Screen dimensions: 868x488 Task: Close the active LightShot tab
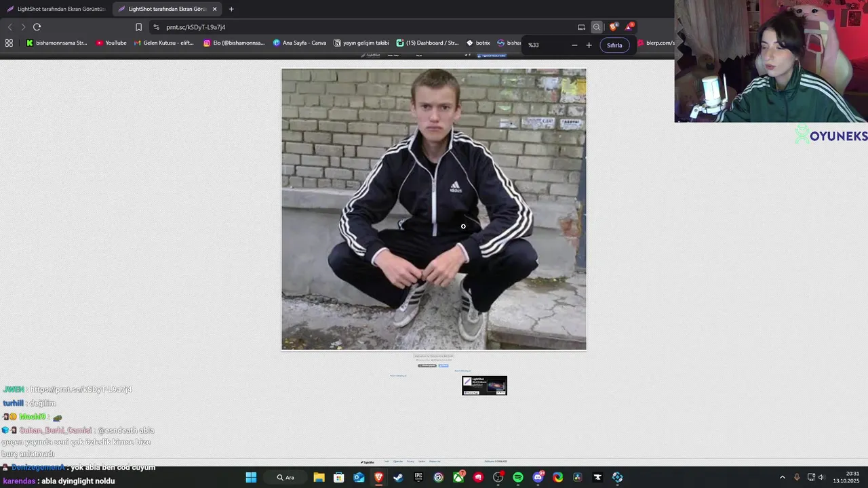click(x=215, y=9)
